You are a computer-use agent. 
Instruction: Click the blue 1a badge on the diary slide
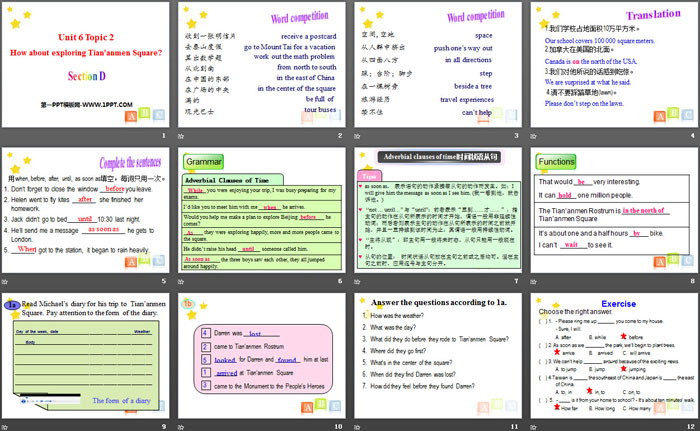tap(11, 304)
